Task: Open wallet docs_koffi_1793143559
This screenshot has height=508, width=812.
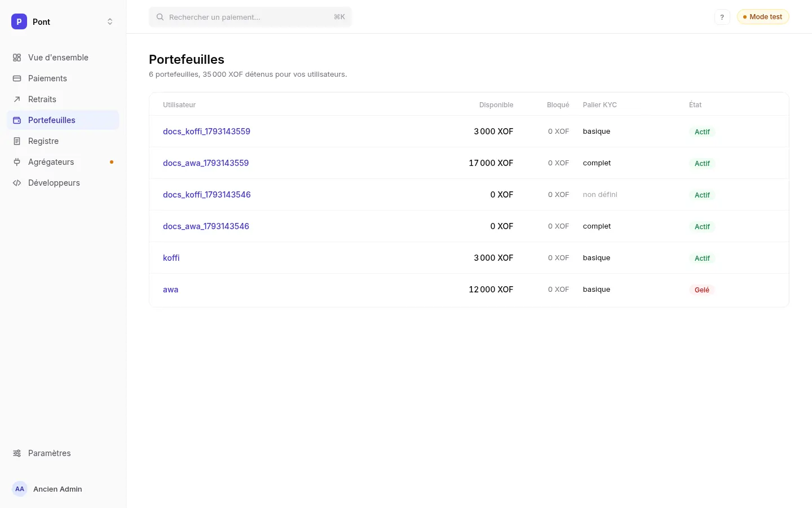Action: tap(206, 132)
